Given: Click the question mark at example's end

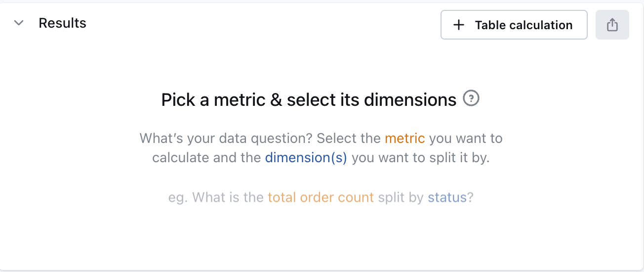Looking at the screenshot, I should coord(470,198).
